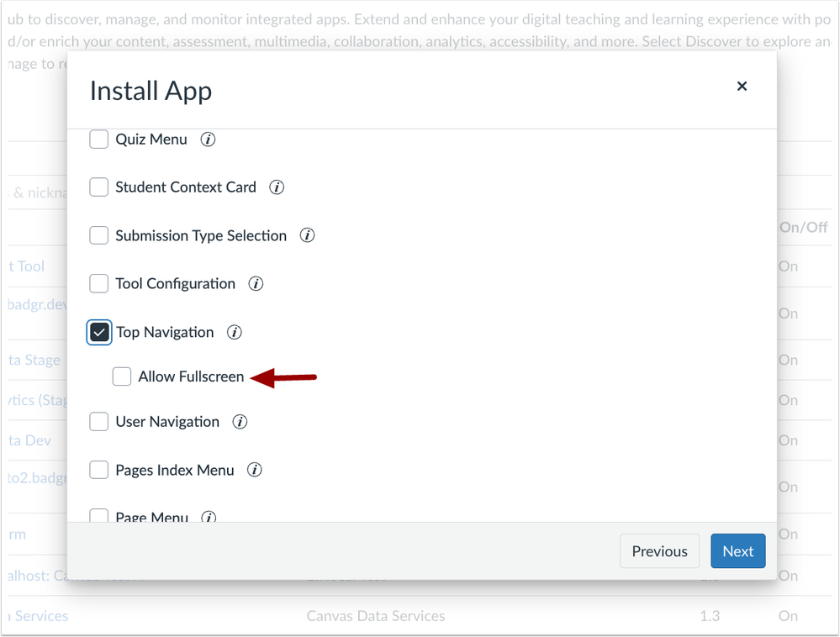Click the Install App dialog heading
Image resolution: width=840 pixels, height=637 pixels.
(151, 91)
